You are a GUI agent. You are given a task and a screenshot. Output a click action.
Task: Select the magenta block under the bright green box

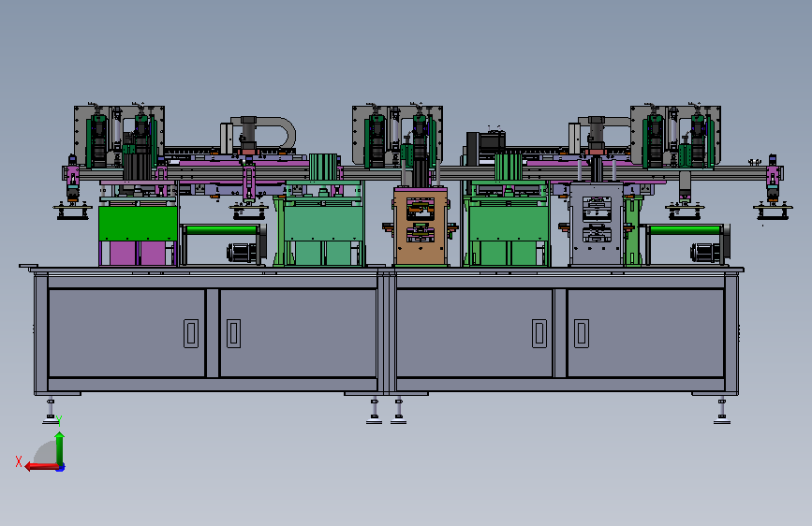coord(138,254)
